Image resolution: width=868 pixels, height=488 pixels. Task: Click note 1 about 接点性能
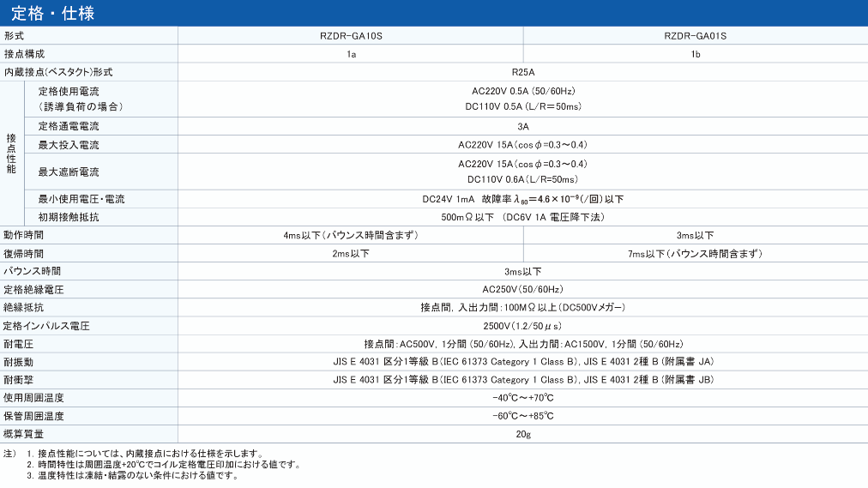146,454
